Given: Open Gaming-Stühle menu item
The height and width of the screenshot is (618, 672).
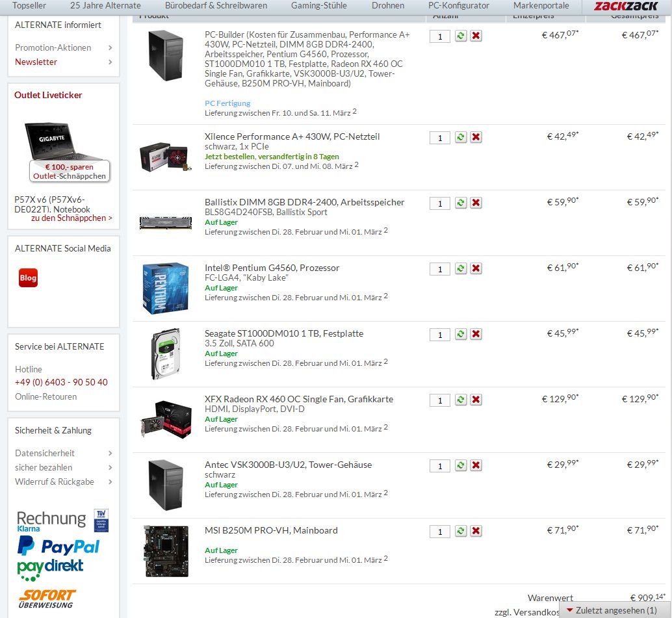Looking at the screenshot, I should pos(319,6).
